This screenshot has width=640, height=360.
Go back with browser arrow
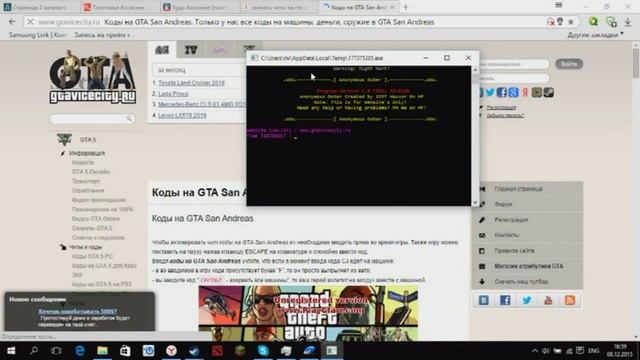click(12, 22)
